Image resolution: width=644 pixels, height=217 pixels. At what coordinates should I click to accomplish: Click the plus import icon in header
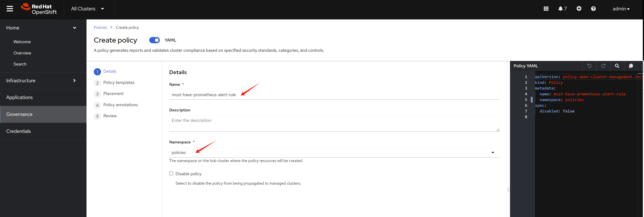(579, 9)
